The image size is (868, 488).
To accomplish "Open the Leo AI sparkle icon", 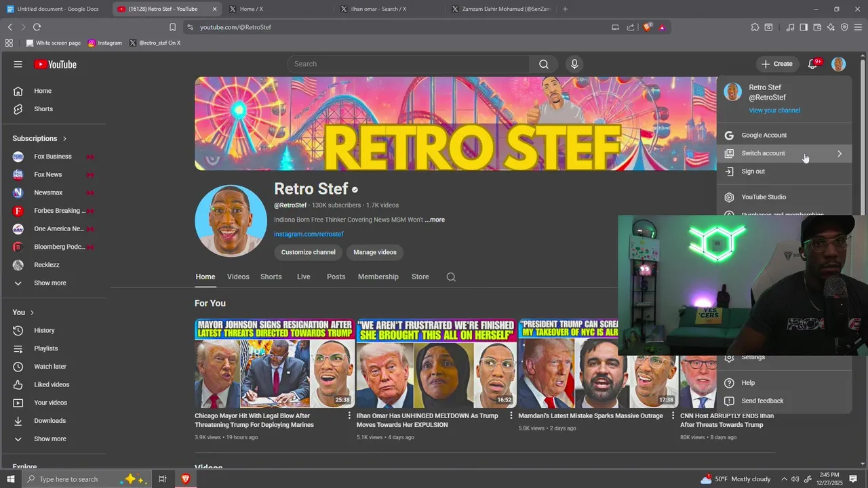I will [831, 27].
